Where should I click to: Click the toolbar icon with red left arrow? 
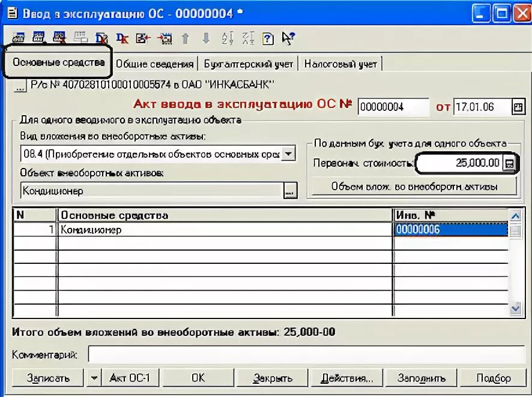coord(143,38)
